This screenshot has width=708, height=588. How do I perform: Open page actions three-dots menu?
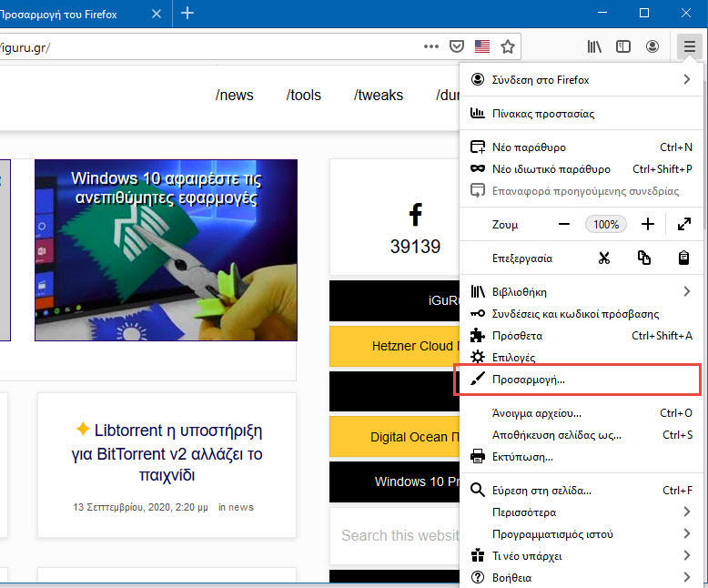[x=431, y=46]
